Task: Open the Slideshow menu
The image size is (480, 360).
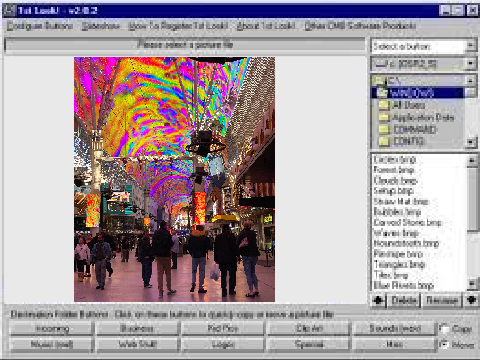Action: point(101,26)
